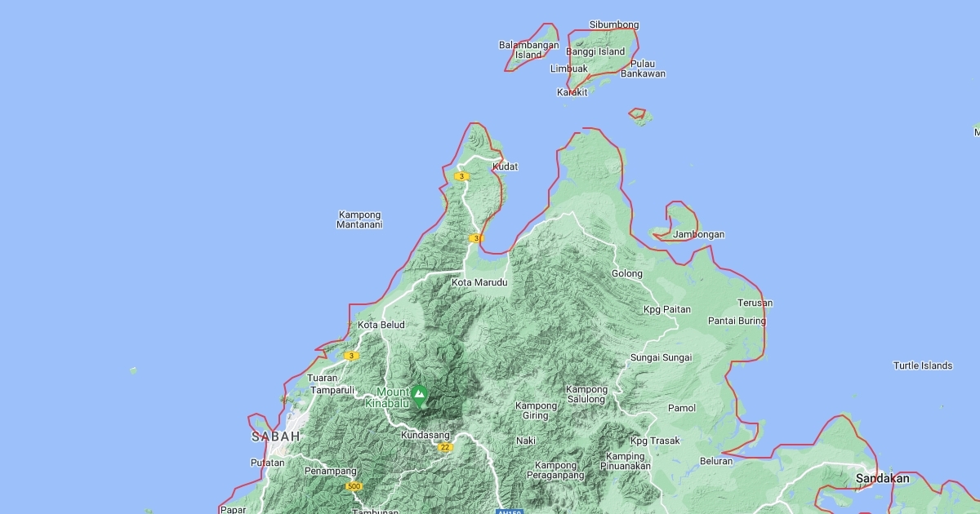Image resolution: width=980 pixels, height=514 pixels.
Task: Click the route 500 shield below Penampang
Action: coord(353,486)
